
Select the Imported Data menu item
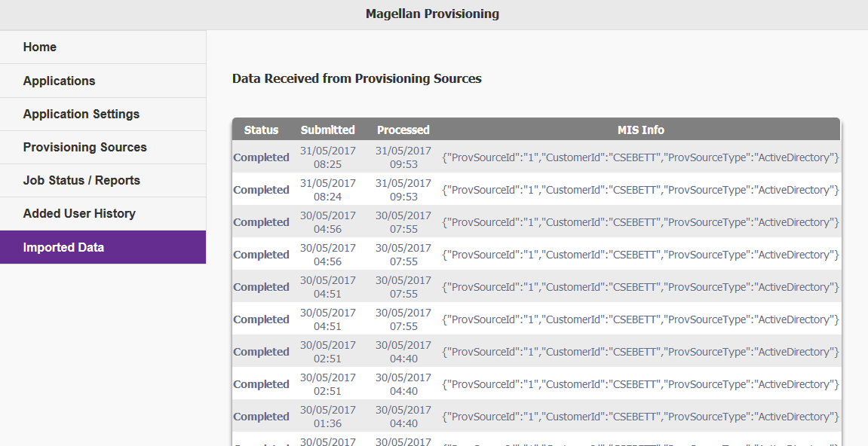[103, 247]
